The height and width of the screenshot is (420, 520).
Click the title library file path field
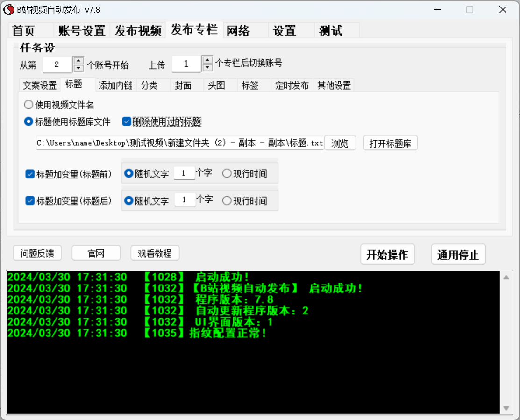click(x=180, y=143)
